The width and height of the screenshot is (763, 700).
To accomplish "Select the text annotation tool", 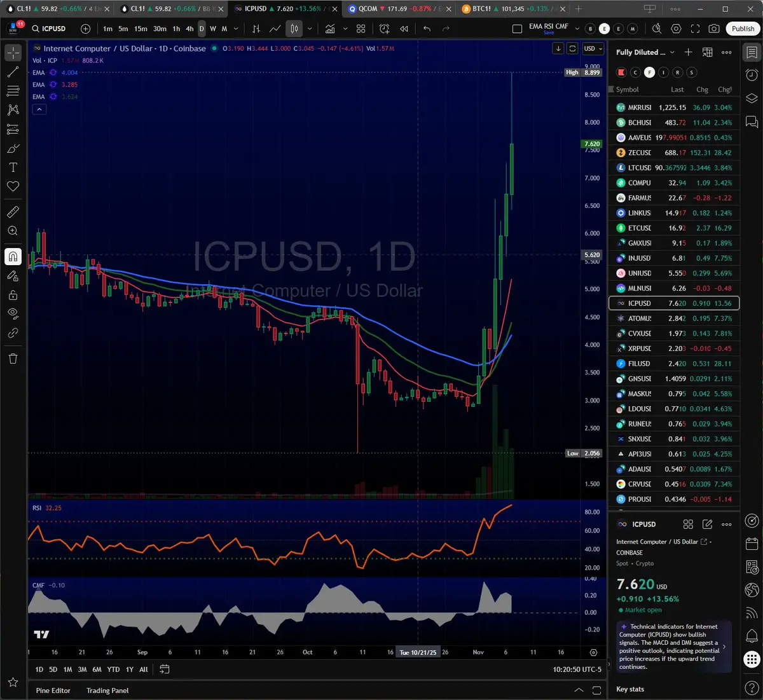I will coord(13,168).
